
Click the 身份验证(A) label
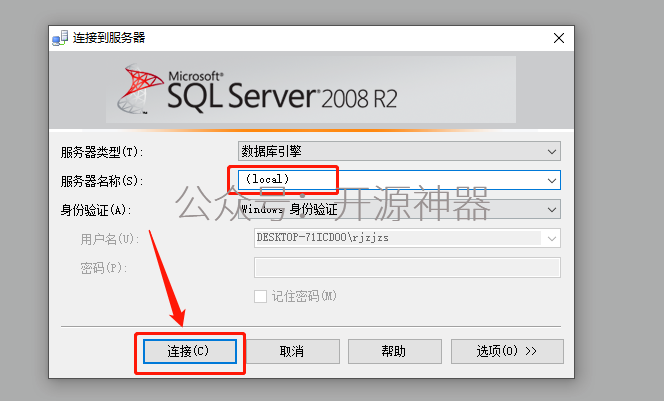[x=96, y=210]
